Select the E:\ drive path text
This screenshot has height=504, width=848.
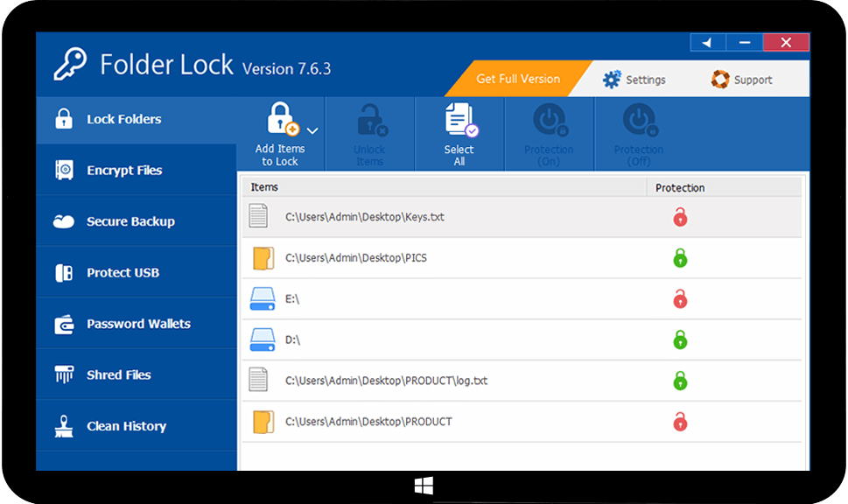coord(292,299)
